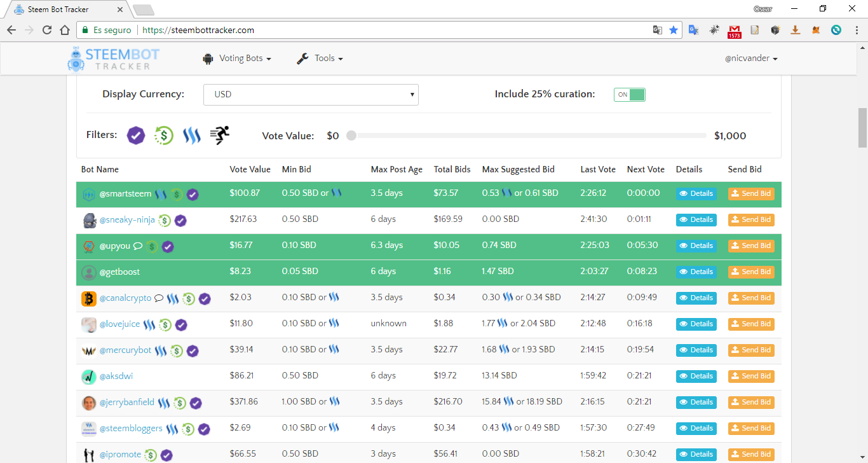Open the @nicvander account dropdown
Viewport: 868px width, 463px height.
point(751,59)
